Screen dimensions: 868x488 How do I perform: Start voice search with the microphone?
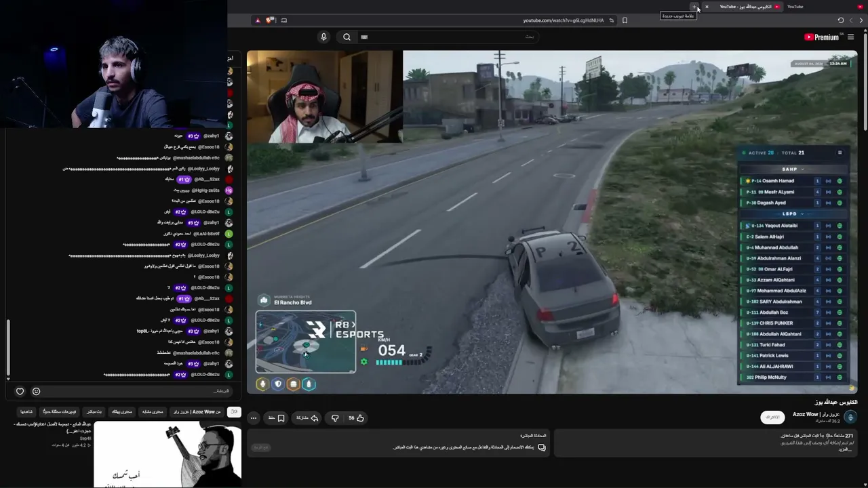pyautogui.click(x=323, y=37)
